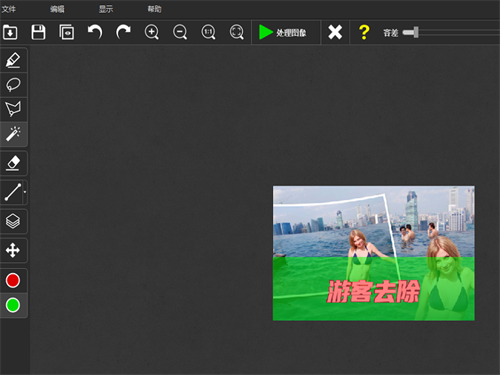Image resolution: width=500 pixels, height=375 pixels.
Task: Choose the red marker color
Action: click(x=13, y=280)
